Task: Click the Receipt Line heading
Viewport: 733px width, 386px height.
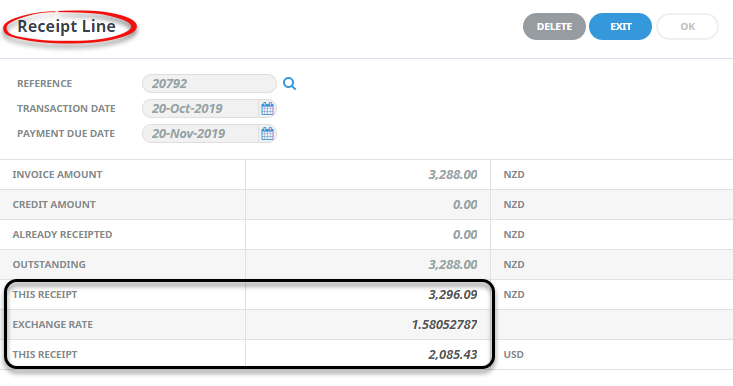Action: click(x=66, y=27)
